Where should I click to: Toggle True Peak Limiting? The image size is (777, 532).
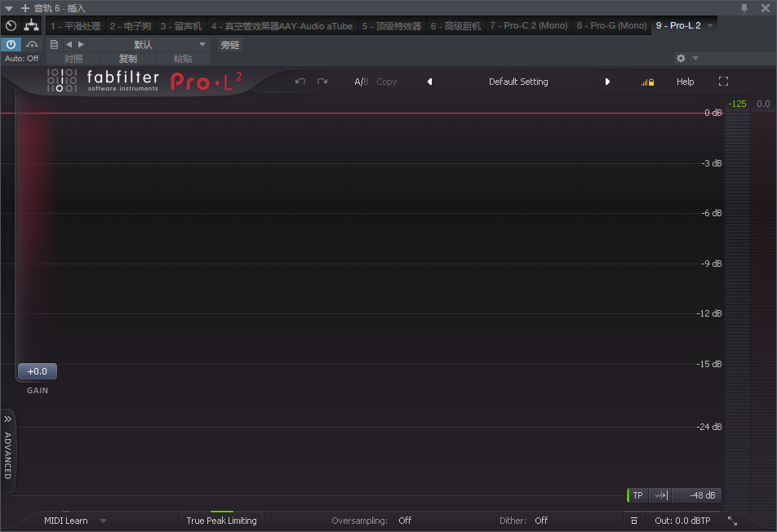[221, 521]
